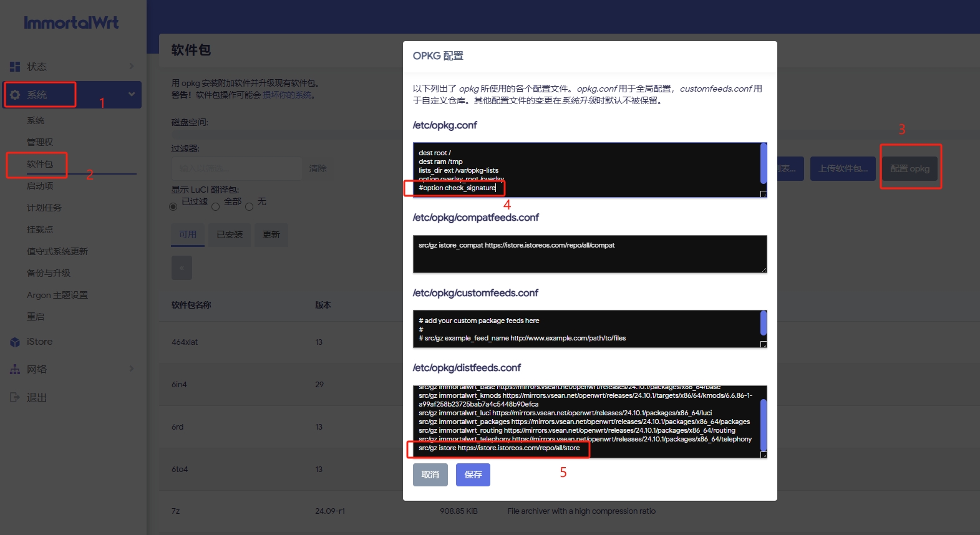Open 重启 in the sidebar
Image resolution: width=980 pixels, height=535 pixels.
pos(36,317)
